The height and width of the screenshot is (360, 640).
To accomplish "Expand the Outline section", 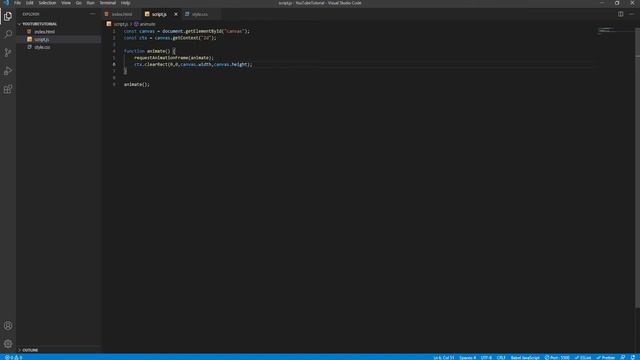I will pos(30,350).
